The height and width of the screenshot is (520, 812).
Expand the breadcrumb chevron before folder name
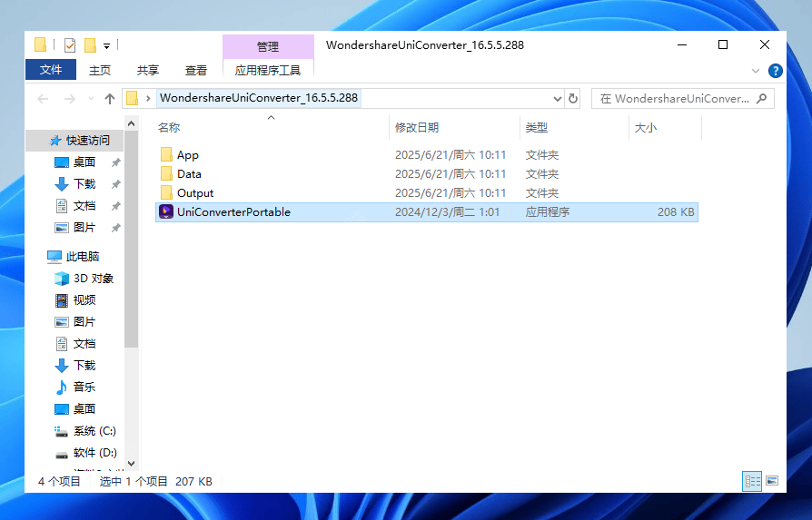pos(148,98)
